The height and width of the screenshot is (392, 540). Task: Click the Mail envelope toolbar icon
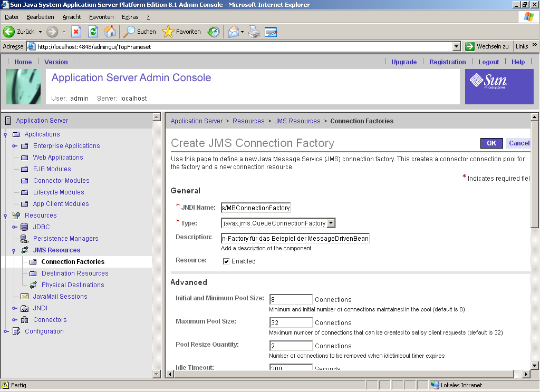pyautogui.click(x=233, y=32)
